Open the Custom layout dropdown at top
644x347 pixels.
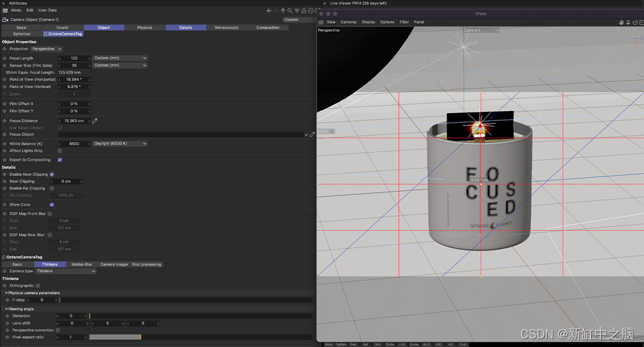[298, 20]
